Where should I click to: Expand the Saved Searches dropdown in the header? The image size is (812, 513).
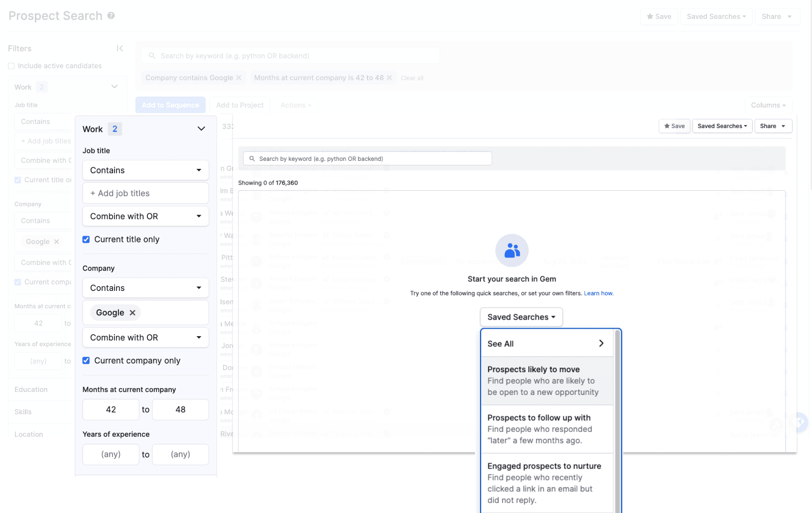pyautogui.click(x=716, y=16)
